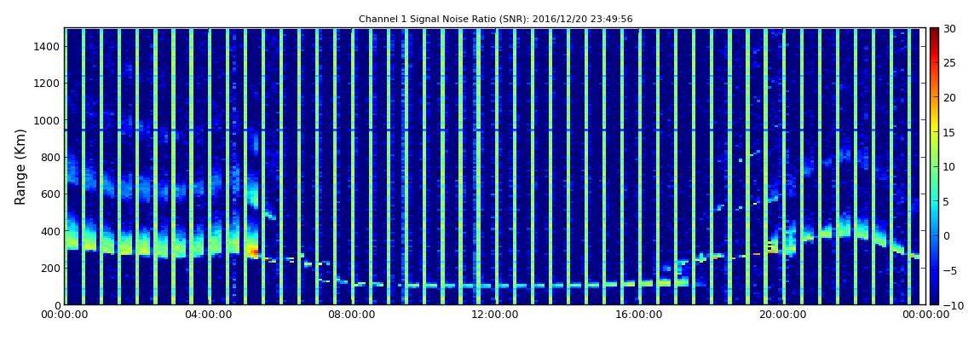The height and width of the screenshot is (347, 980).
Task: Click the 800 range tick label
Action: (50, 157)
